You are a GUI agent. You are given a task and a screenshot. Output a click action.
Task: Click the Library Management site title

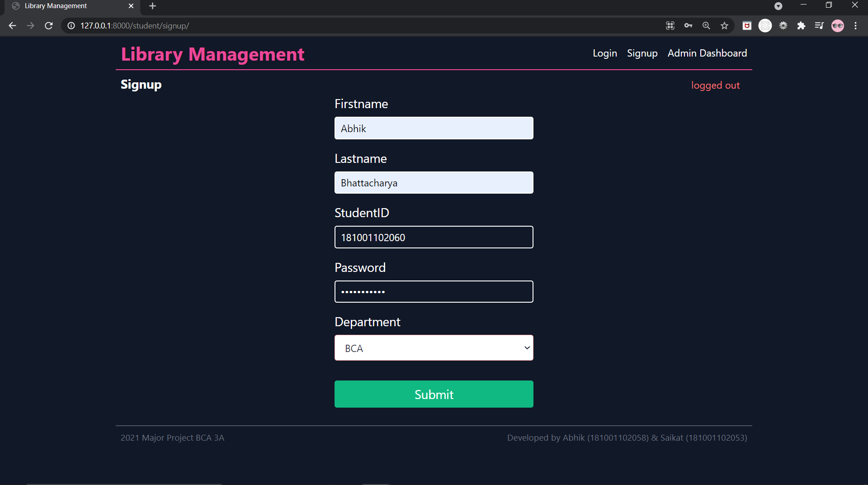[212, 54]
